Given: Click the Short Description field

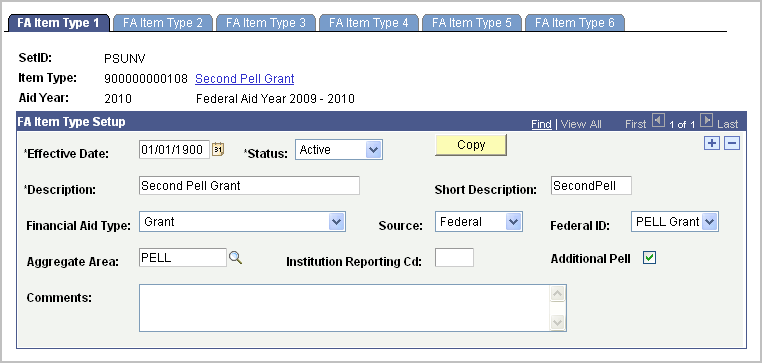Looking at the screenshot, I should 591,186.
